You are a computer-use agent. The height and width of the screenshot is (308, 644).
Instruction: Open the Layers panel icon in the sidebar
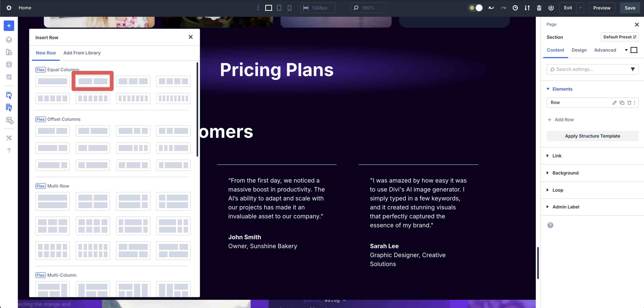9,40
